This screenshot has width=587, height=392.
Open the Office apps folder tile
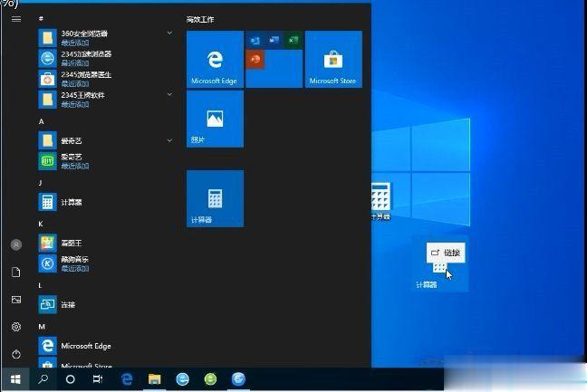coord(274,59)
